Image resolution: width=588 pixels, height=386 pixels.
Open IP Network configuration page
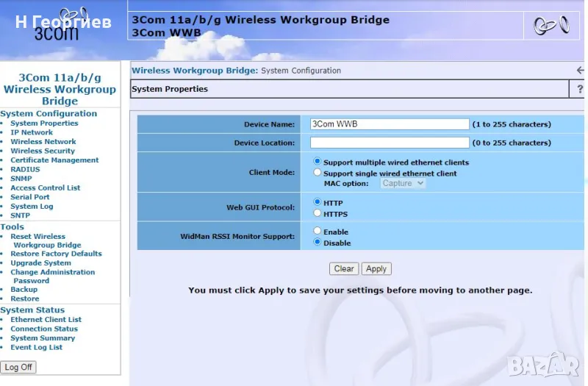click(x=32, y=132)
